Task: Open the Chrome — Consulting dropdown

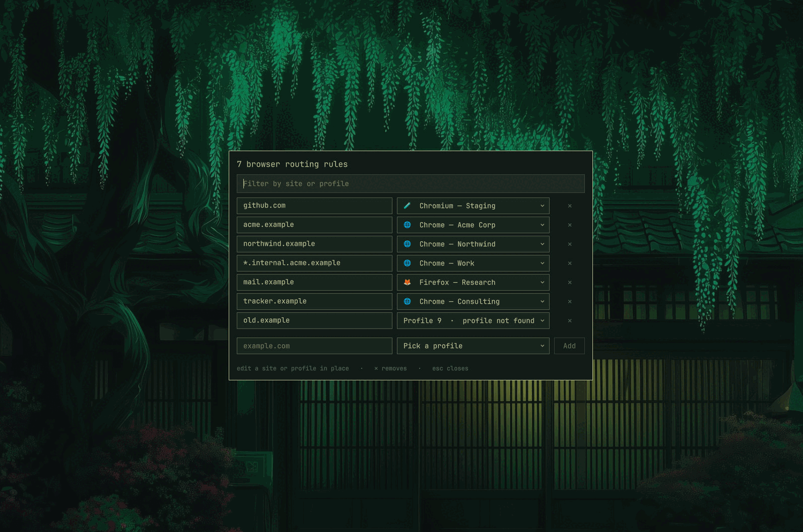Action: 473,301
